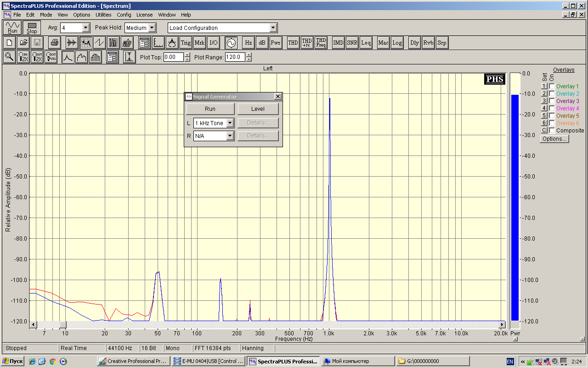Click the Plot Range value field
The width and height of the screenshot is (588, 368).
(235, 57)
